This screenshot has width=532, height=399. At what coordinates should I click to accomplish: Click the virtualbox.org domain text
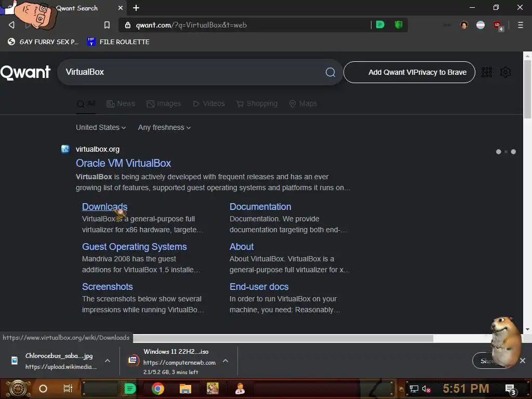[x=97, y=149]
